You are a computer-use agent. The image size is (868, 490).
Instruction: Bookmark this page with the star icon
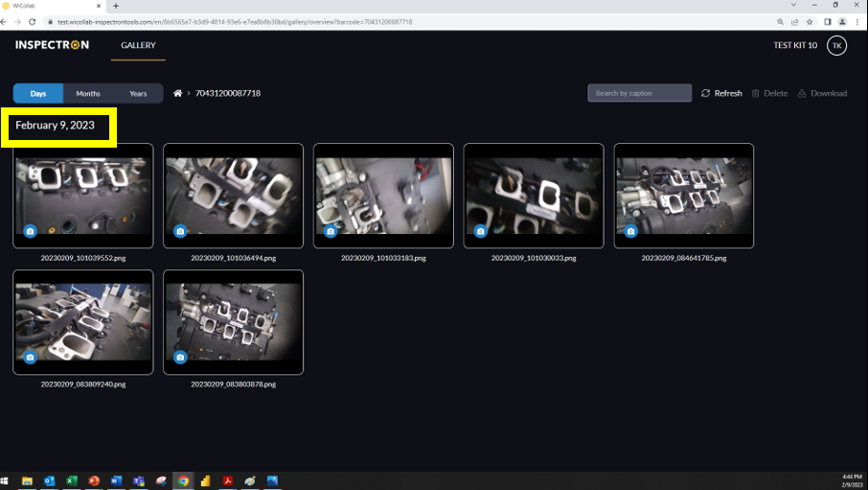(x=811, y=21)
